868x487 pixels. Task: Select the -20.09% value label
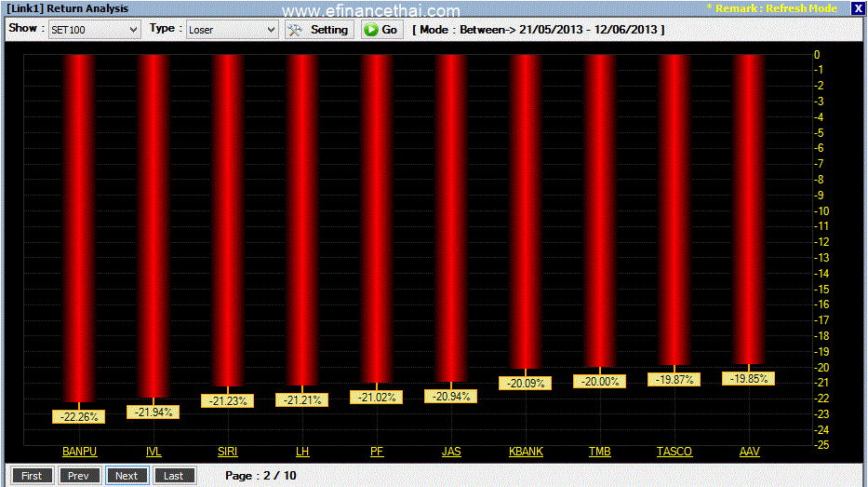pos(526,383)
